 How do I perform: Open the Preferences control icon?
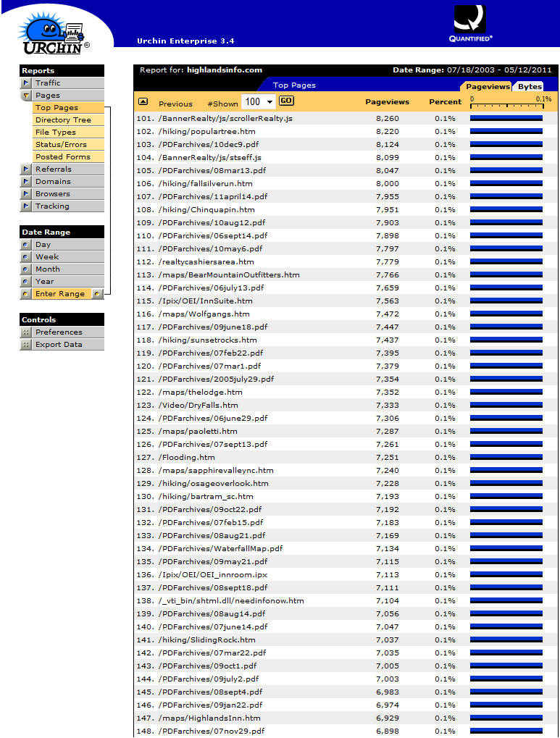[x=26, y=332]
